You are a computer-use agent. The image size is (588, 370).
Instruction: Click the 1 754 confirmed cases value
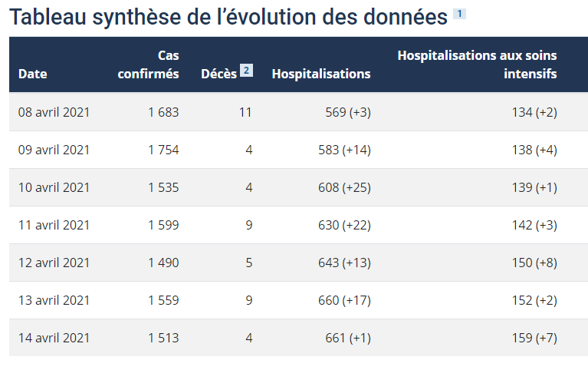(163, 150)
